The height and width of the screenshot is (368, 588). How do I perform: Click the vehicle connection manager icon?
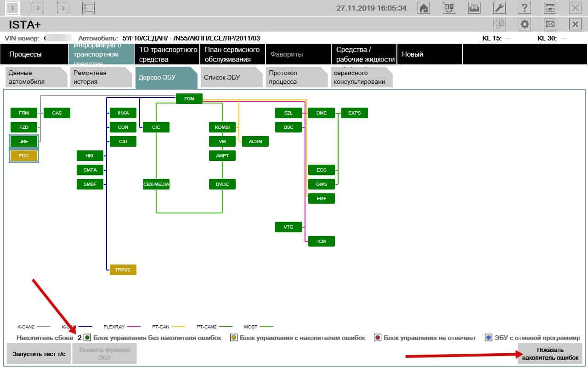point(449,8)
